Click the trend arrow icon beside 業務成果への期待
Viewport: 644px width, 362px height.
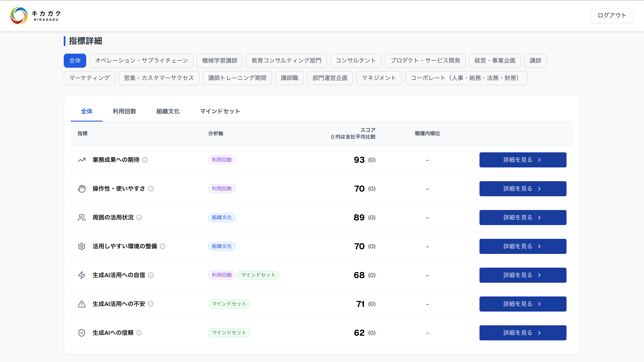click(82, 160)
